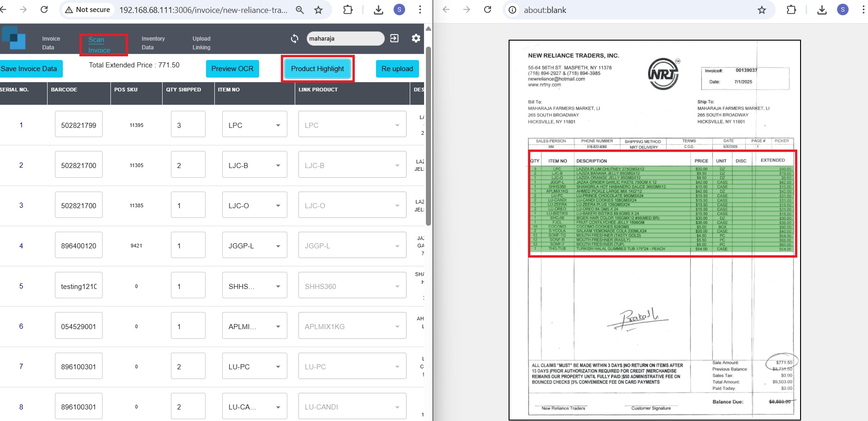The height and width of the screenshot is (421, 868).
Task: Reload the left browser page
Action: [x=44, y=10]
